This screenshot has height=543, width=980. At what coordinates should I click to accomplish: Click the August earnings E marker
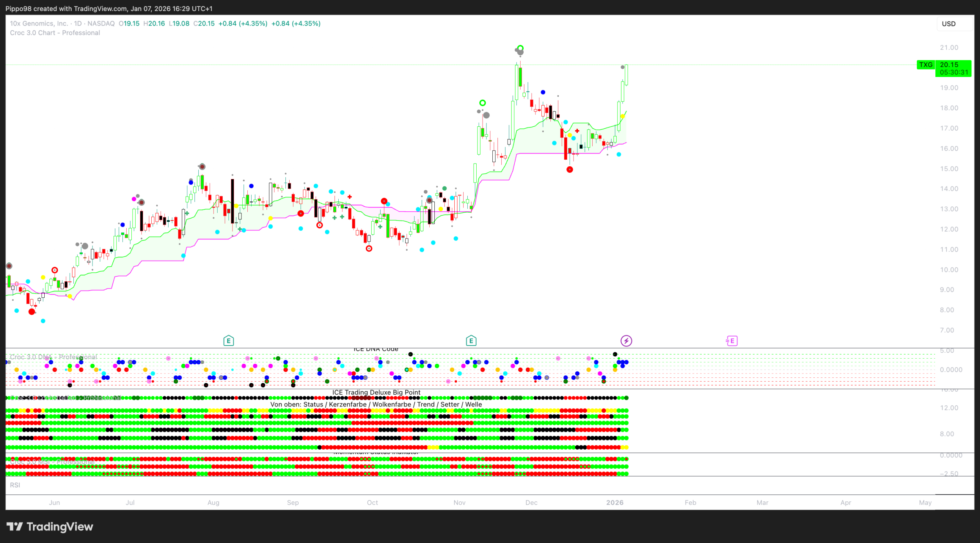point(229,341)
